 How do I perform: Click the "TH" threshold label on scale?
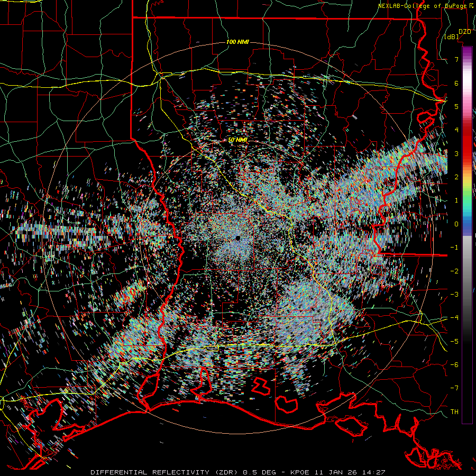coord(454,412)
